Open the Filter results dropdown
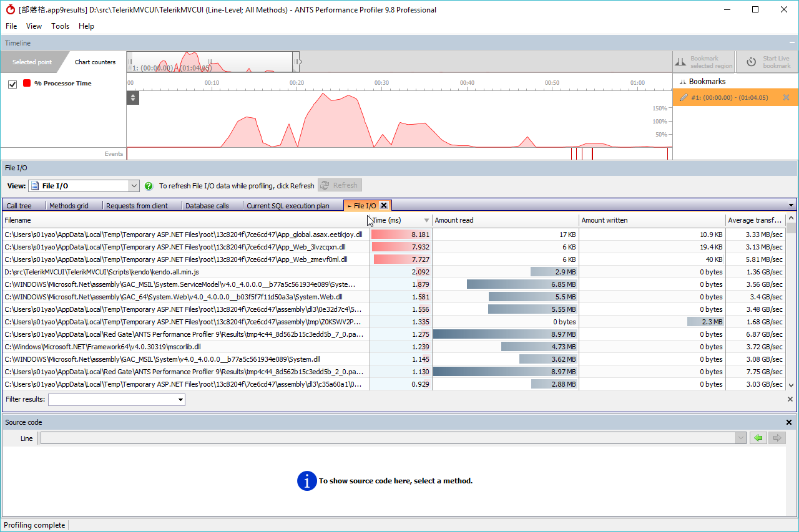Image resolution: width=799 pixels, height=532 pixels. pos(180,400)
